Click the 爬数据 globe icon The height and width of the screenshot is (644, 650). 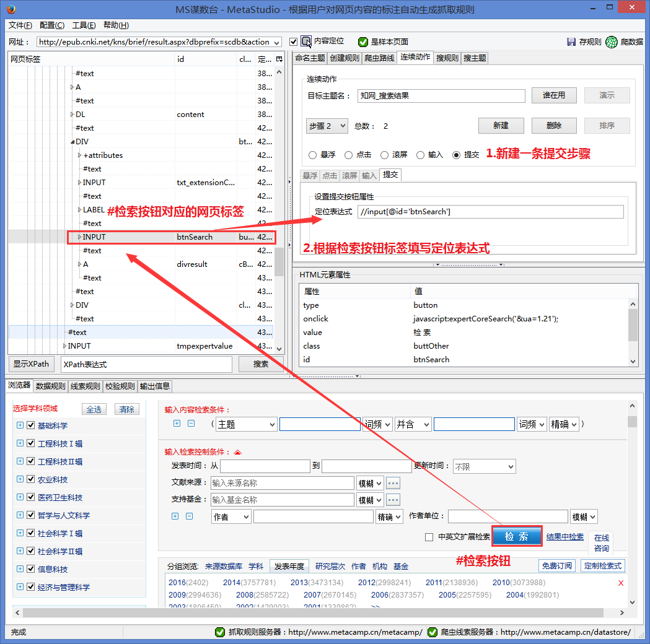pyautogui.click(x=612, y=42)
